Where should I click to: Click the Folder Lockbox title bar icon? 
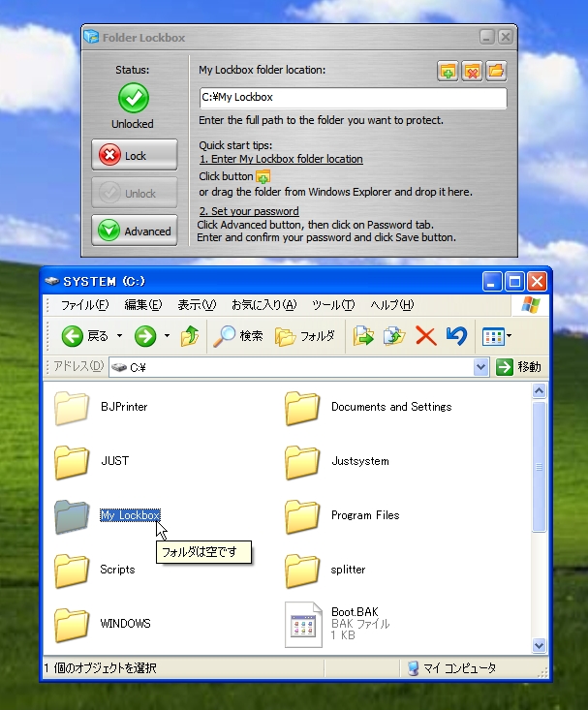click(91, 37)
